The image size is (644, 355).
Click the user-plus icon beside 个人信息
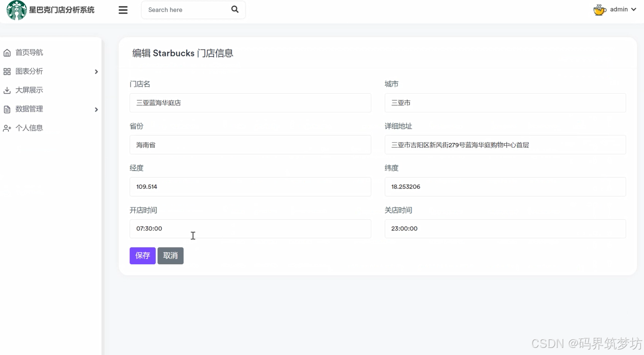click(7, 128)
